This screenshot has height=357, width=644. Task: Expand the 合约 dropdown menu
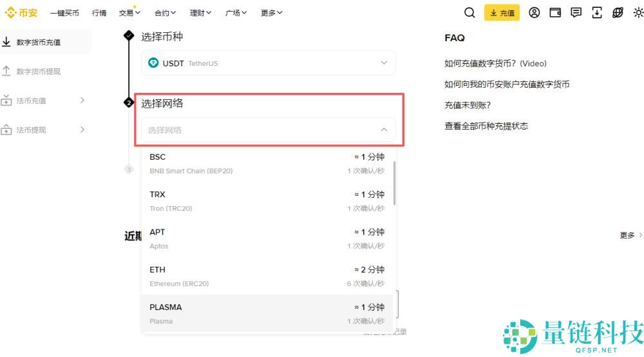click(165, 13)
